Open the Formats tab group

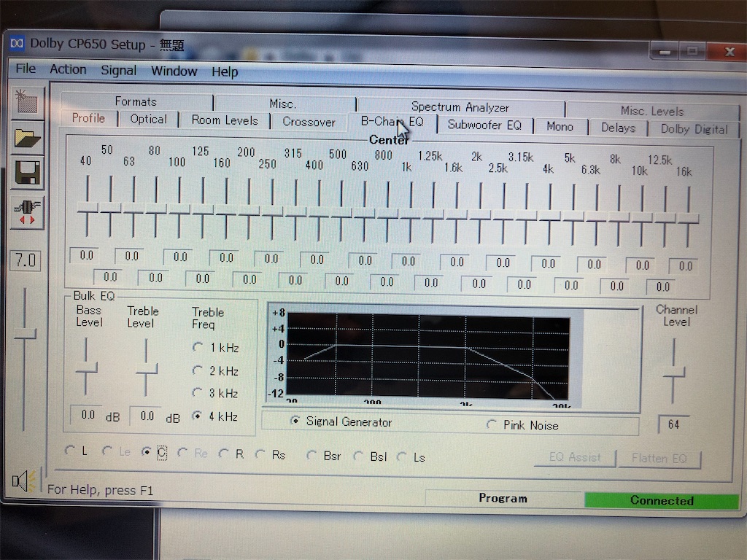point(136,101)
